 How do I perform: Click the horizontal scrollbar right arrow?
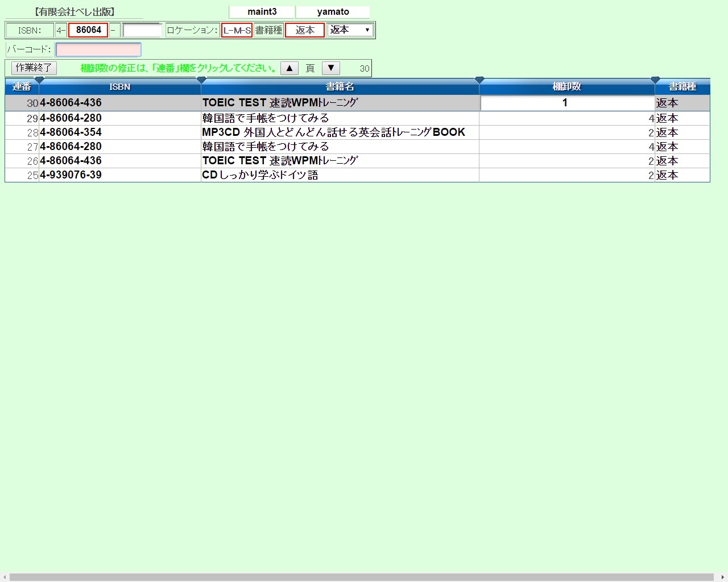point(723,577)
